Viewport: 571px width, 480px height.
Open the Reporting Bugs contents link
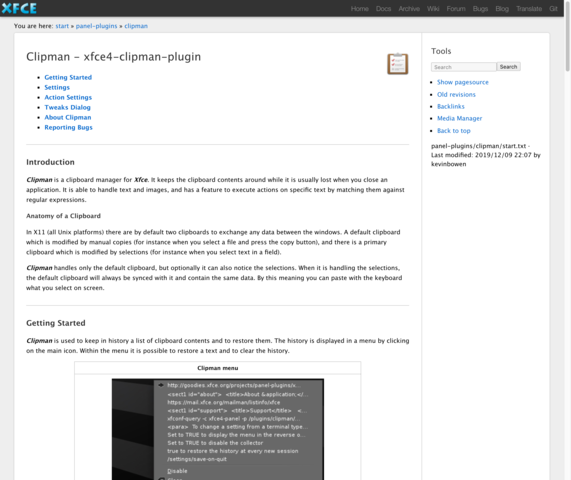tap(68, 127)
